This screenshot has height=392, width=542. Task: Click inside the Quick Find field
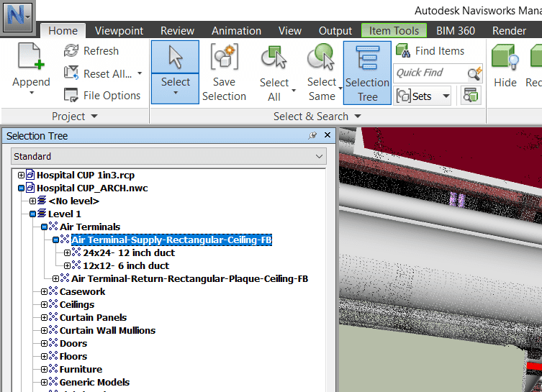click(x=430, y=73)
